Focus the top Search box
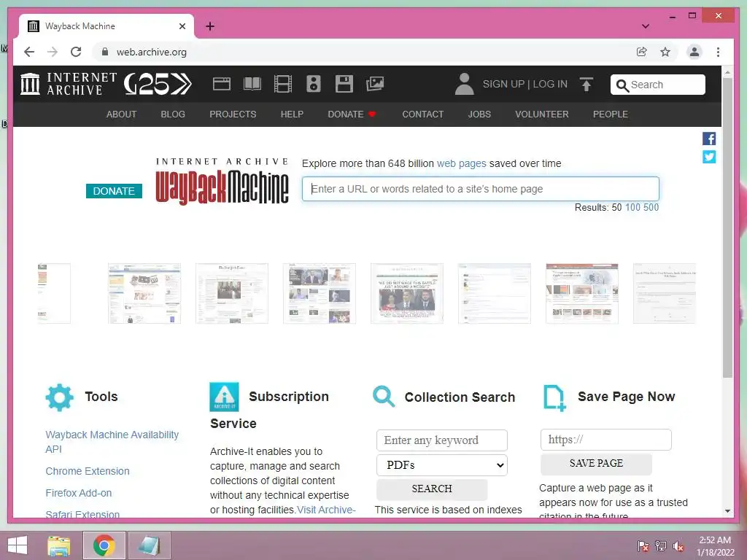The width and height of the screenshot is (747, 560). click(x=657, y=85)
